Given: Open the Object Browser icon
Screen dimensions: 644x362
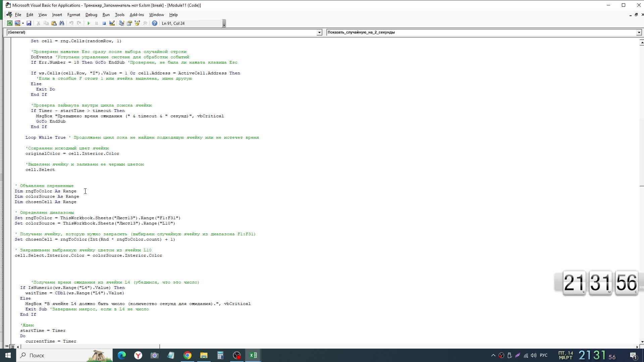Looking at the screenshot, I should click(x=137, y=23).
